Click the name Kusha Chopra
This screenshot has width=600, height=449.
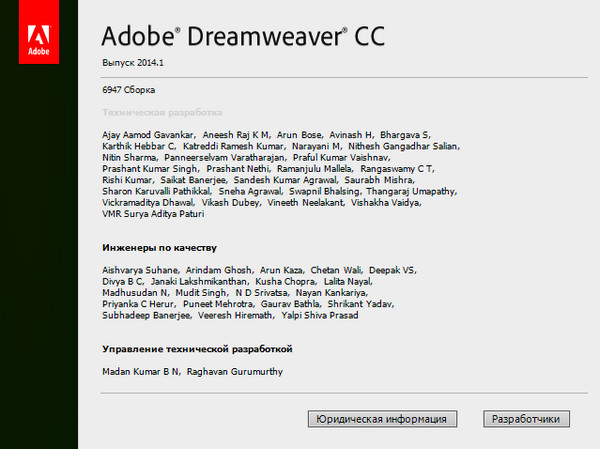[285, 282]
